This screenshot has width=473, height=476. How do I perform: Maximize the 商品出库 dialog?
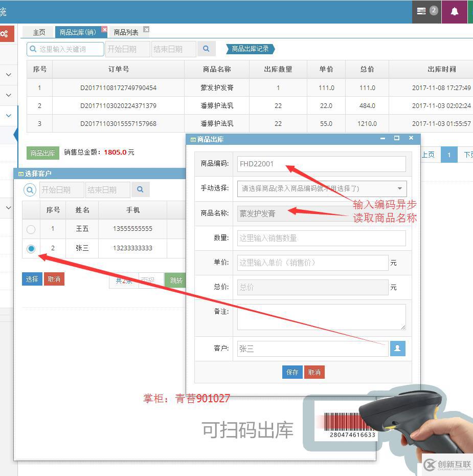pyautogui.click(x=397, y=138)
